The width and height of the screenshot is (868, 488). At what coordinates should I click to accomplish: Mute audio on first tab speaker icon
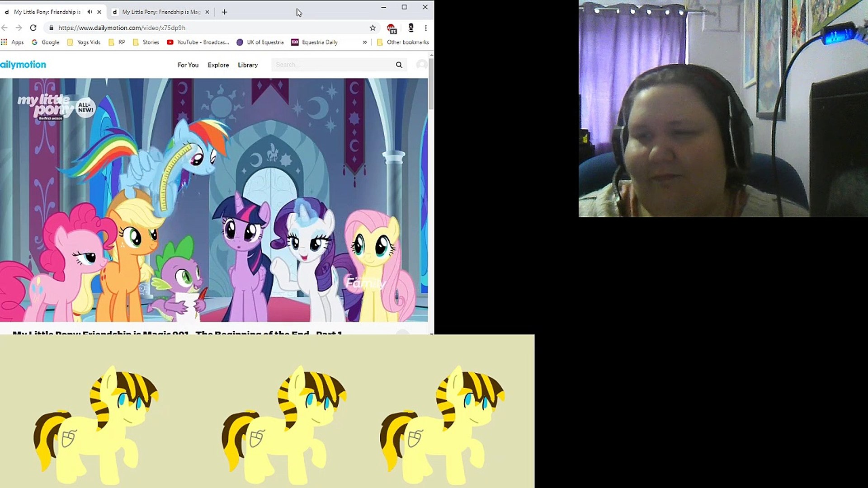click(x=90, y=12)
